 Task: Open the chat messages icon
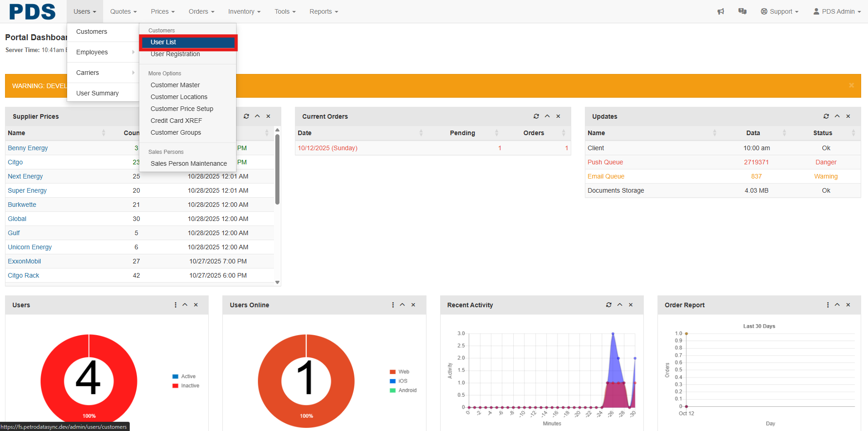click(x=742, y=11)
